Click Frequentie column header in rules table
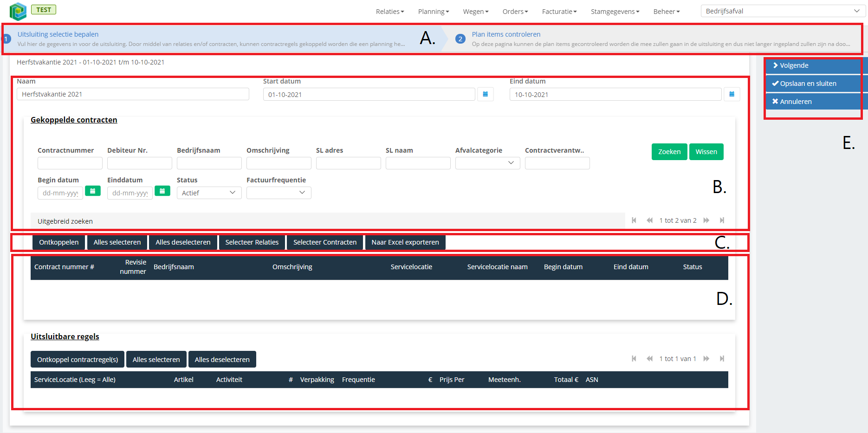The image size is (868, 433). (x=358, y=380)
